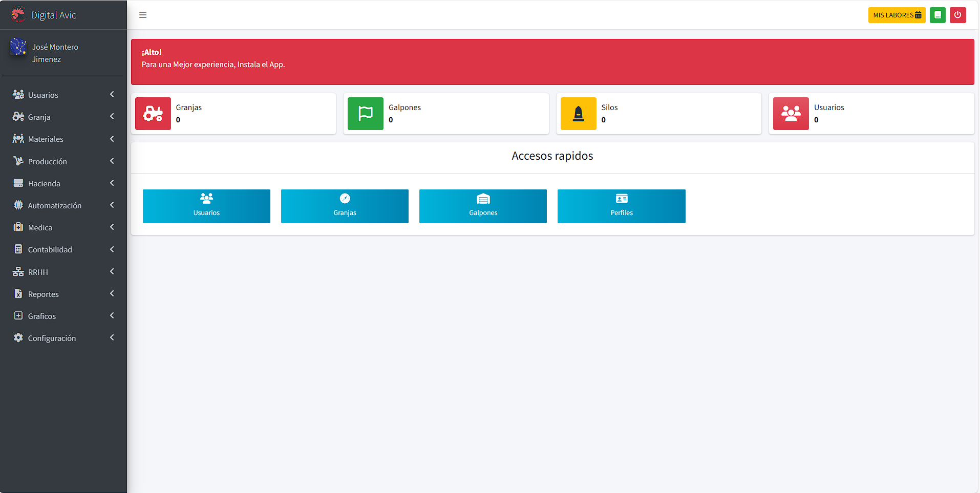Open the Contabilidad sidebar menu
The width and height of the screenshot is (980, 493).
(50, 250)
